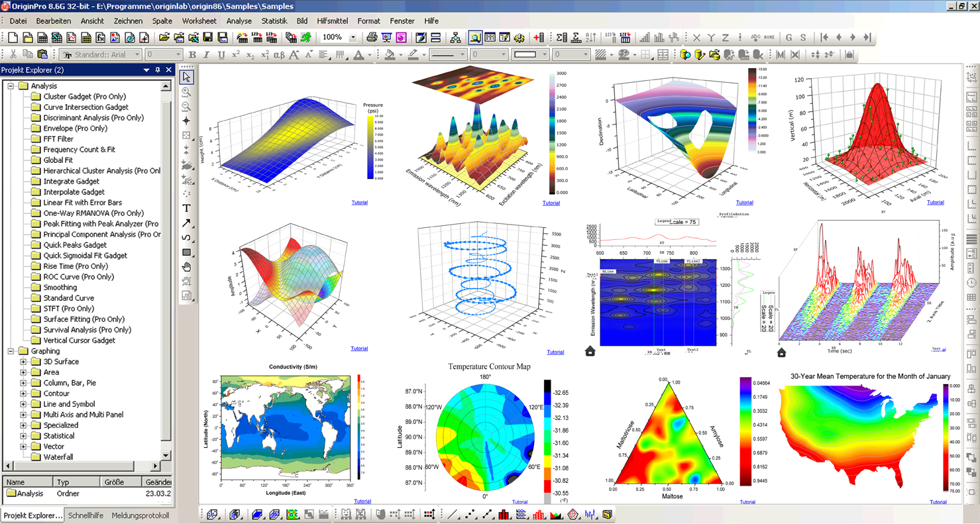Toggle Italic text formatting

coord(207,55)
